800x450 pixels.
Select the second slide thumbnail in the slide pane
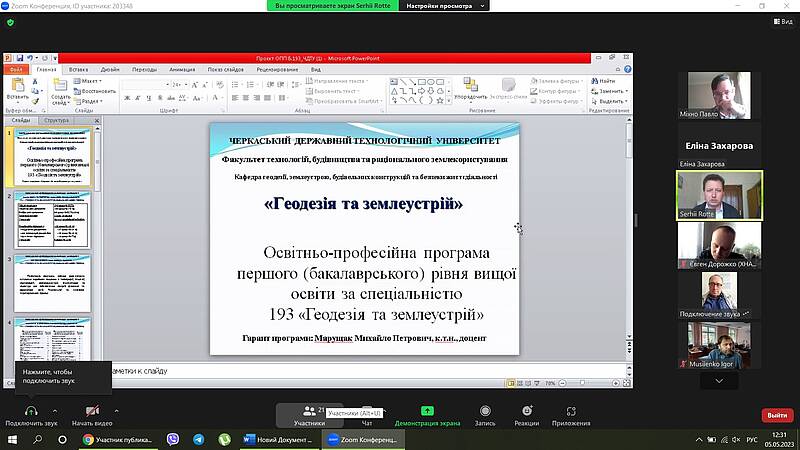(50, 218)
